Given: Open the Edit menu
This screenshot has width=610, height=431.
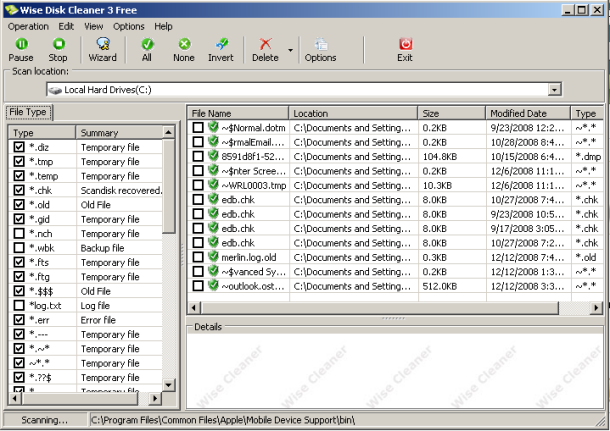Looking at the screenshot, I should coord(66,26).
